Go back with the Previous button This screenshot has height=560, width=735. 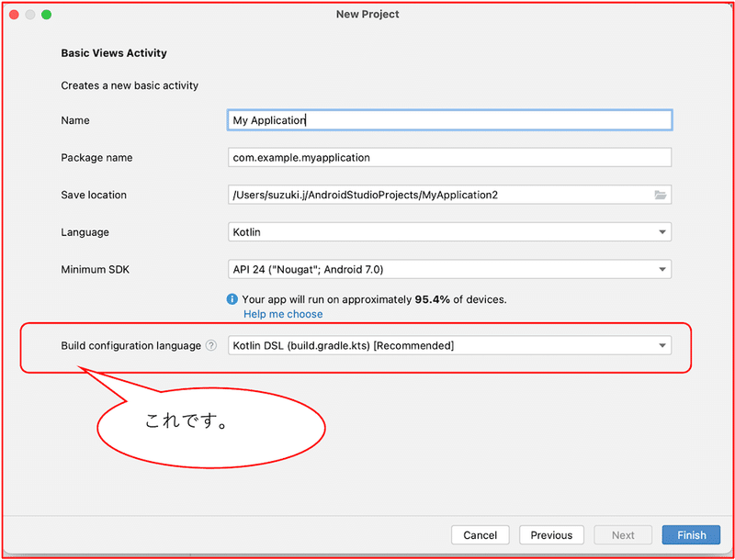551,534
